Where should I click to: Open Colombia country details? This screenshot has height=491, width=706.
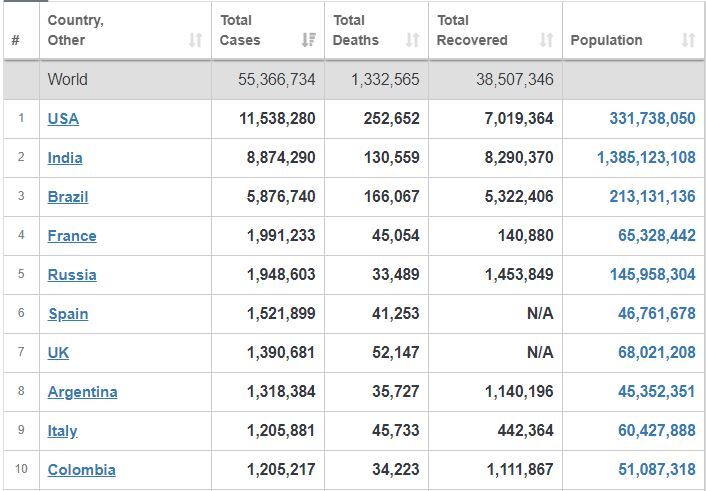pyautogui.click(x=81, y=470)
